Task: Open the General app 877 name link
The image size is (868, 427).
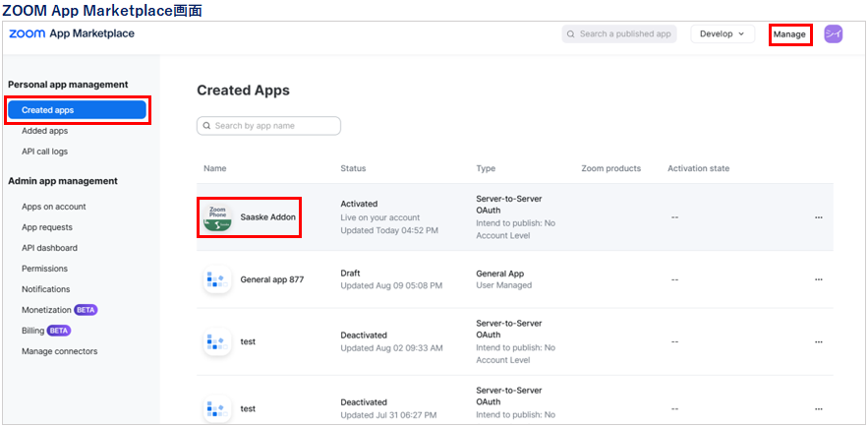Action: [x=272, y=279]
